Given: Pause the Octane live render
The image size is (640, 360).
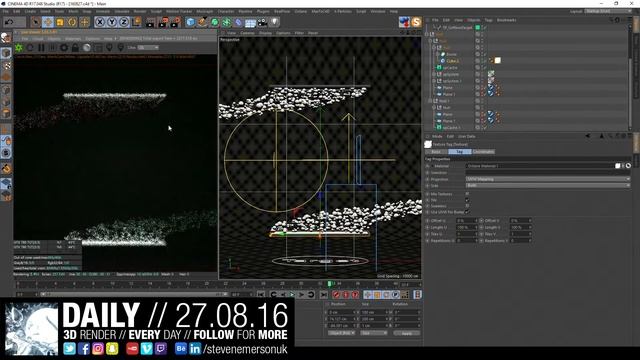Looking at the screenshot, I should pos(41,48).
